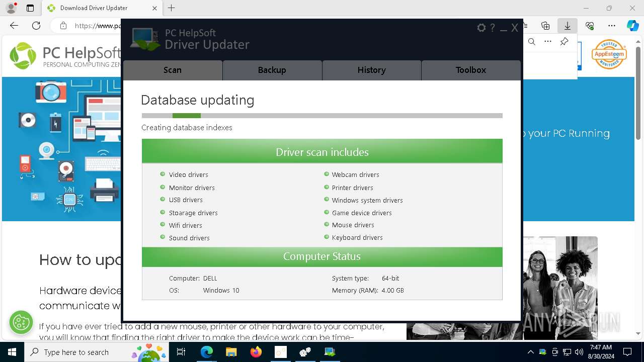This screenshot has width=644, height=362.
Task: Select 'Game device drivers' text
Action: 362,213
